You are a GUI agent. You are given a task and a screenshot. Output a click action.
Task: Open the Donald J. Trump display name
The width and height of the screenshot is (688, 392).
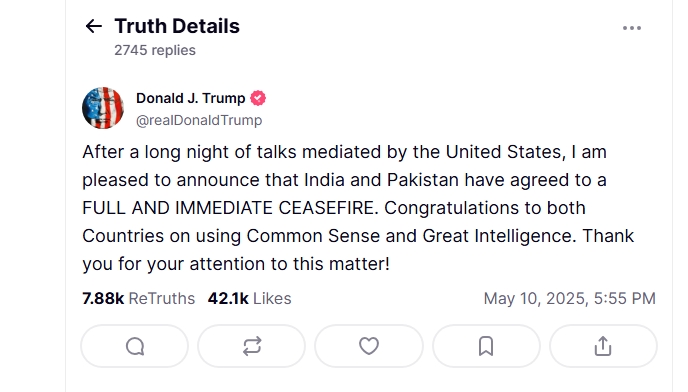[190, 98]
